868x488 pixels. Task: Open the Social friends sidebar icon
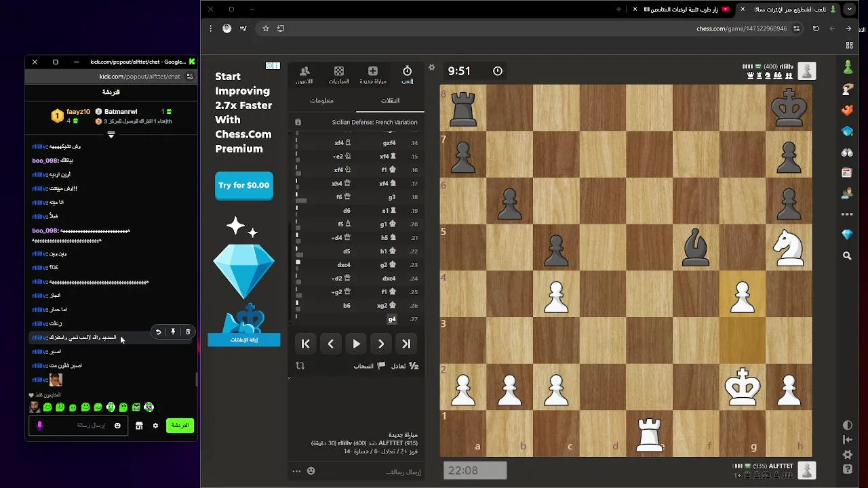coord(847,193)
